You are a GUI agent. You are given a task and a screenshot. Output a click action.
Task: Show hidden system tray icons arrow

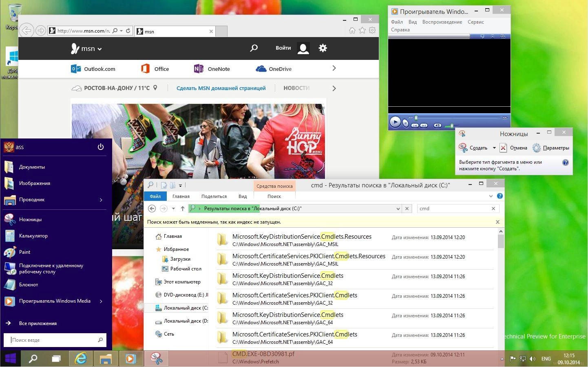coord(502,359)
